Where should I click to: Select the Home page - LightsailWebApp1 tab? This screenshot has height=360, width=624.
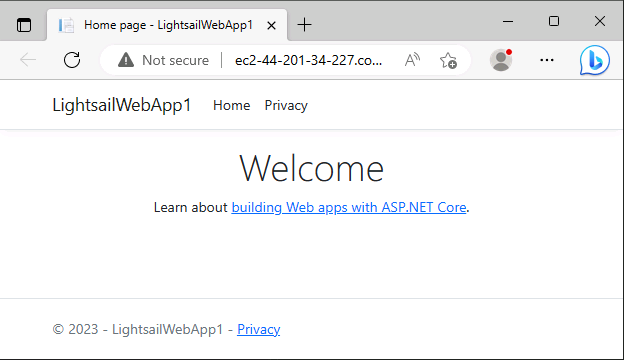pyautogui.click(x=167, y=25)
